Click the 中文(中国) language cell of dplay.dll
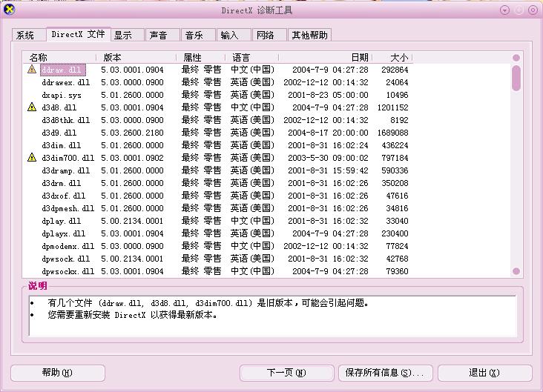This screenshot has height=392, width=543. point(252,221)
